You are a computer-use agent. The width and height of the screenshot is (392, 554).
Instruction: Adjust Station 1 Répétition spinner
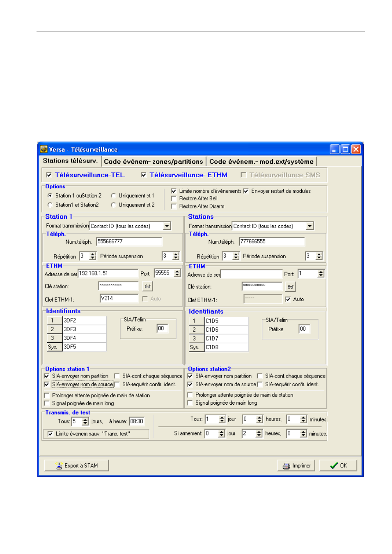[92, 256]
